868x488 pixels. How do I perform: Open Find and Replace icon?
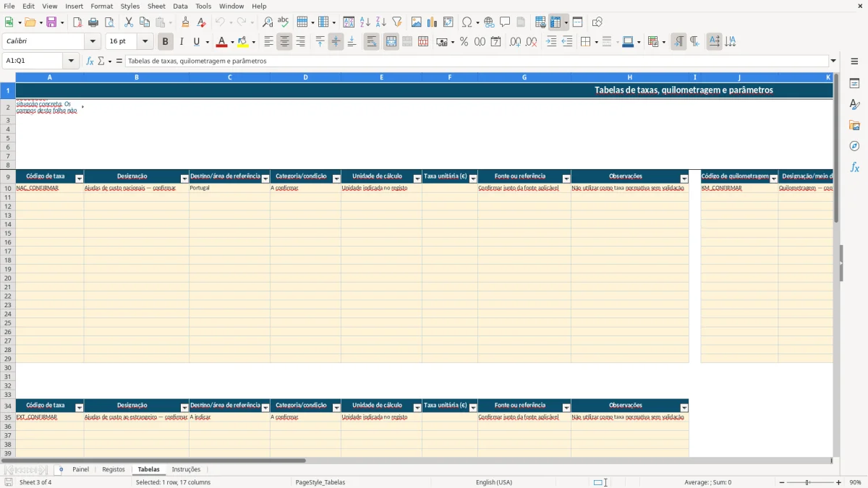click(268, 22)
